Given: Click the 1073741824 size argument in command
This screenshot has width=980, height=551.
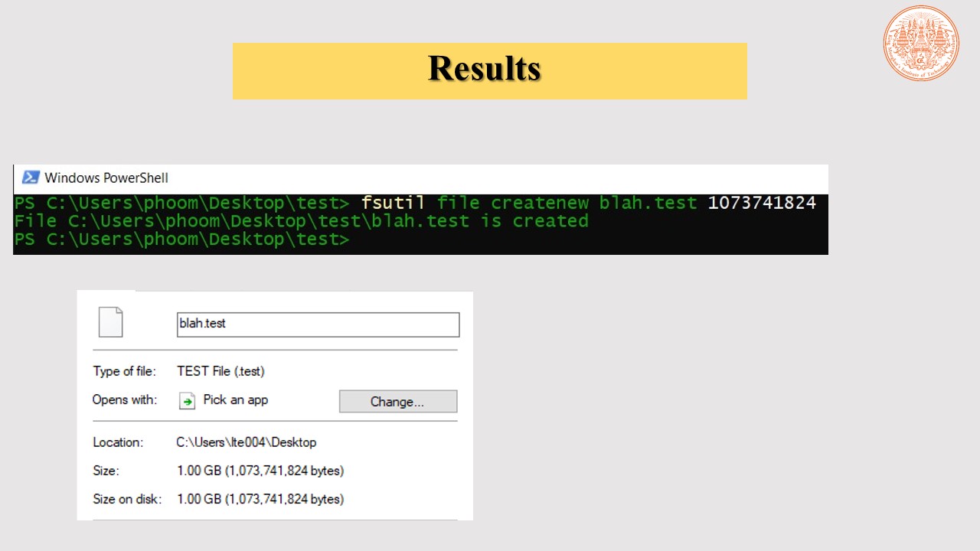Looking at the screenshot, I should tap(761, 203).
